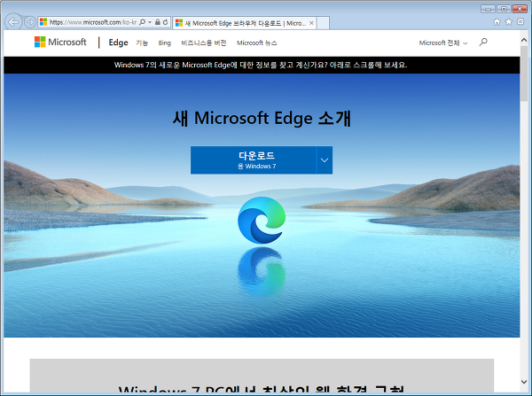Open the 기능 menu item

[x=142, y=43]
